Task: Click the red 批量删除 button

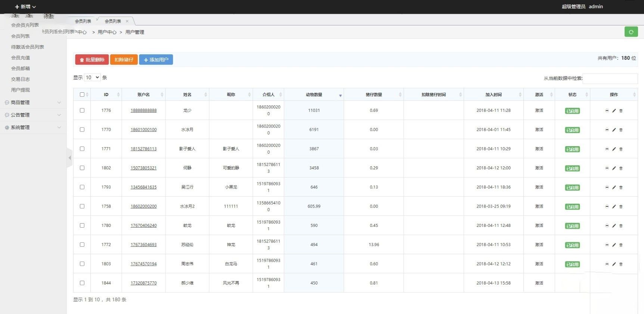Action: tap(92, 60)
